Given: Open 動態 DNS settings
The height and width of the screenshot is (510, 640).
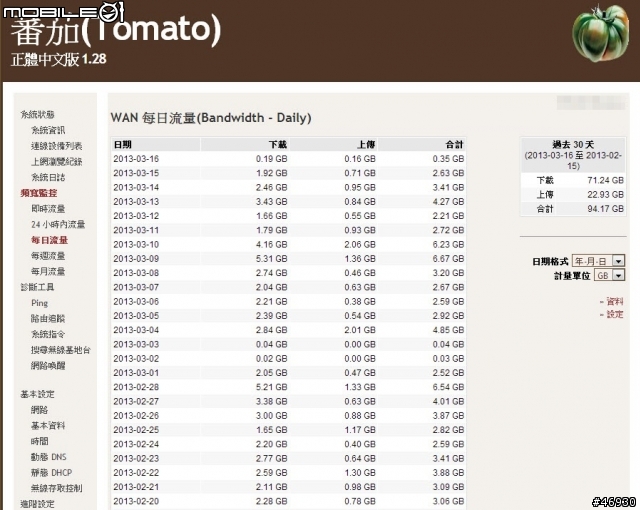Looking at the screenshot, I should point(49,457).
